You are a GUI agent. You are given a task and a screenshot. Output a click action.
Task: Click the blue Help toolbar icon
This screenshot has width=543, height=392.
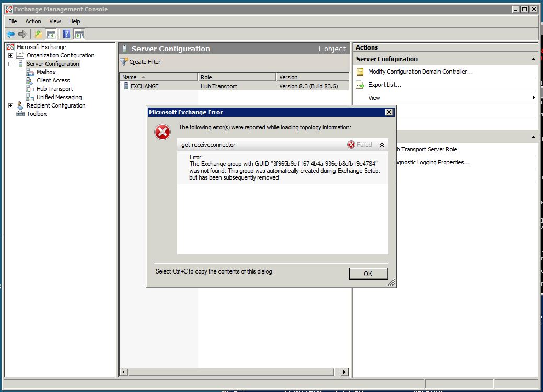[x=67, y=34]
